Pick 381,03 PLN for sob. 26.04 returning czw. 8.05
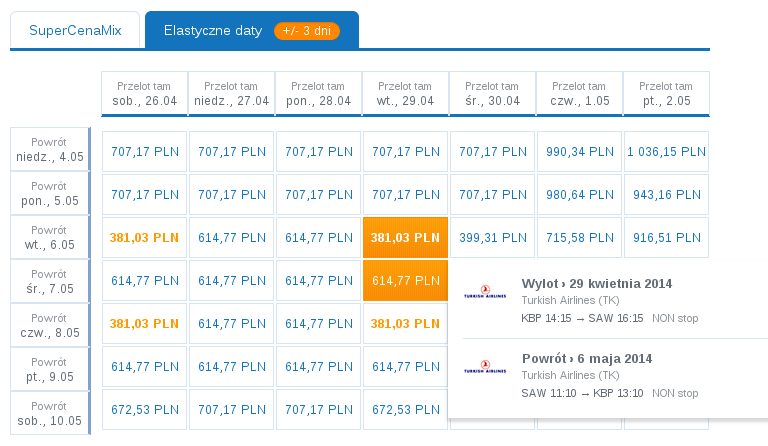The image size is (768, 446). tap(144, 324)
